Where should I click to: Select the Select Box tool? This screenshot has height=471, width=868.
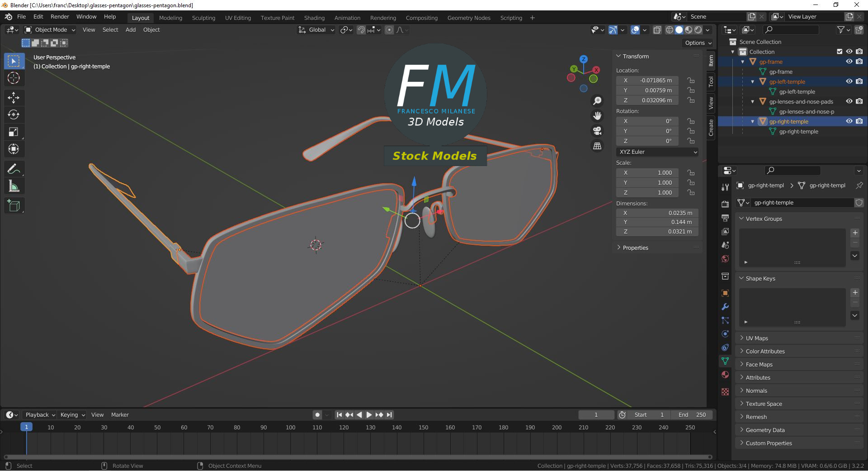point(14,61)
